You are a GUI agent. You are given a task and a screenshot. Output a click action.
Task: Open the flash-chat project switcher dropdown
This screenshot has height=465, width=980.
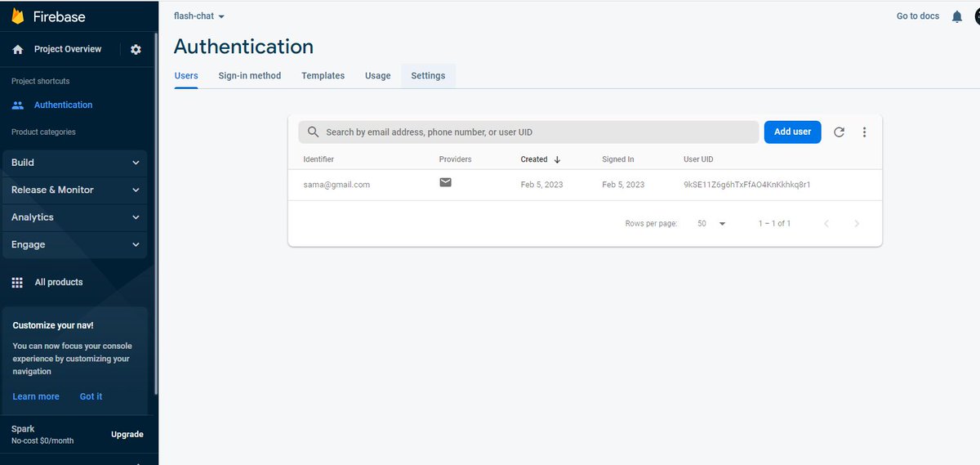point(199,16)
